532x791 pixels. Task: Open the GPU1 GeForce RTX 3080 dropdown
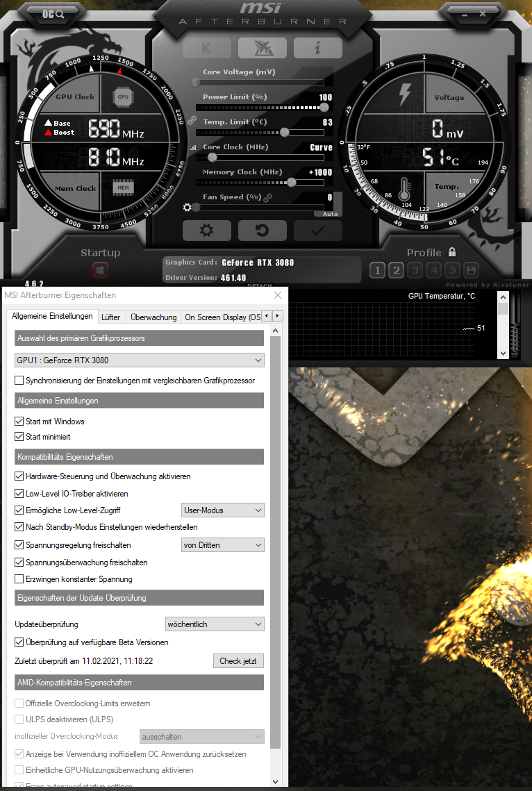(x=140, y=360)
